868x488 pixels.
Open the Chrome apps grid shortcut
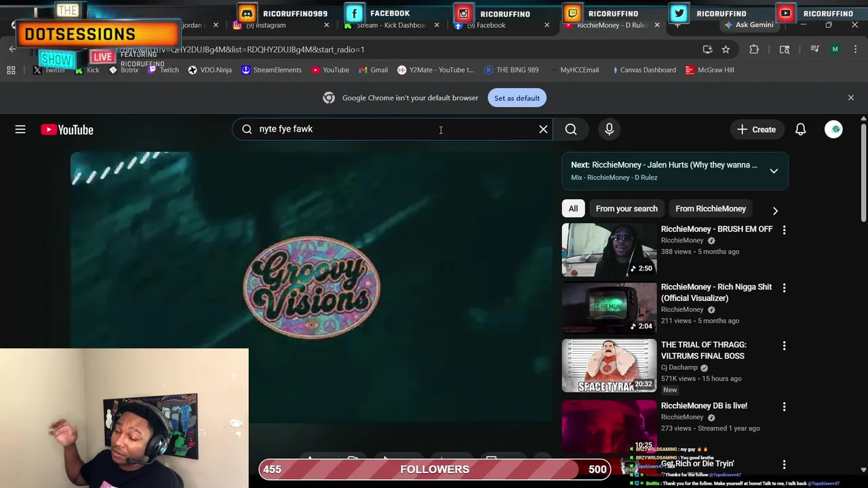coord(11,70)
